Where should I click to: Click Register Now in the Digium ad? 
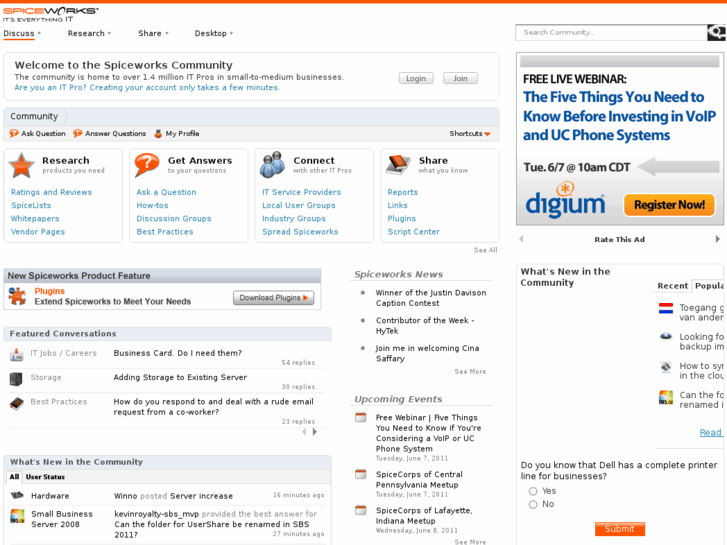(x=669, y=205)
